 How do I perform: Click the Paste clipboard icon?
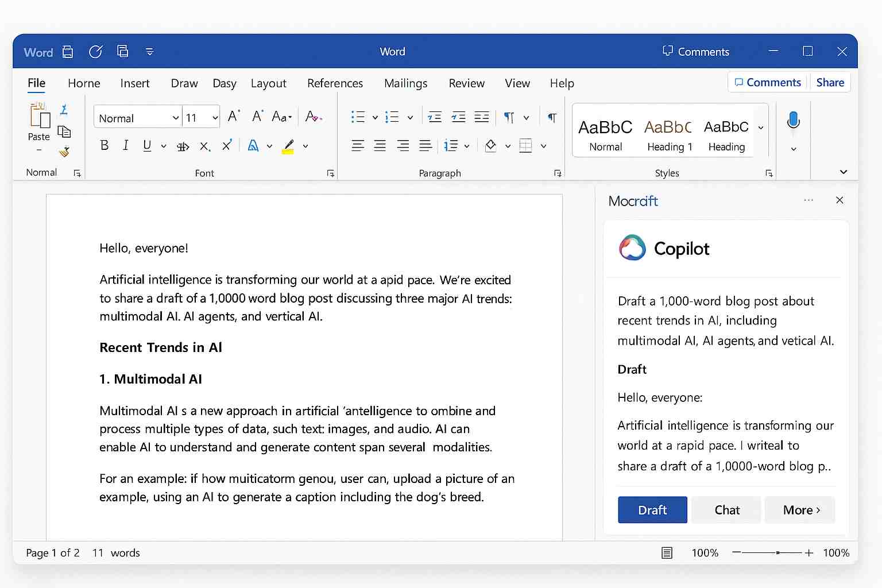coord(40,115)
